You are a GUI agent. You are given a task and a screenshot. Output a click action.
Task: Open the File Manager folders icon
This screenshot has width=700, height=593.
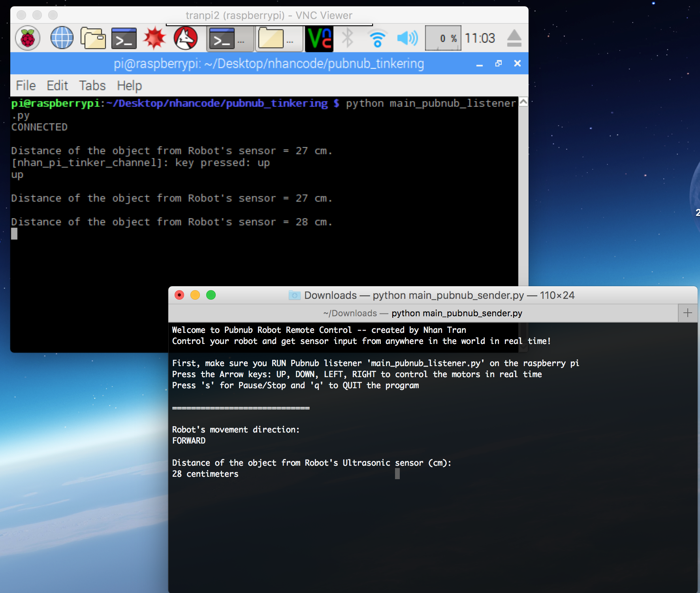(x=93, y=38)
